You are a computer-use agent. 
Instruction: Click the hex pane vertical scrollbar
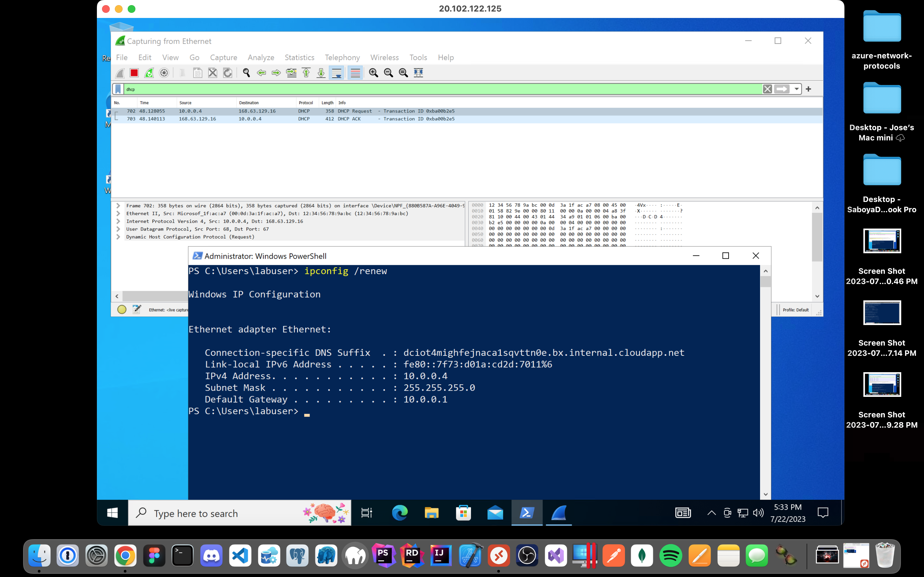click(x=817, y=237)
